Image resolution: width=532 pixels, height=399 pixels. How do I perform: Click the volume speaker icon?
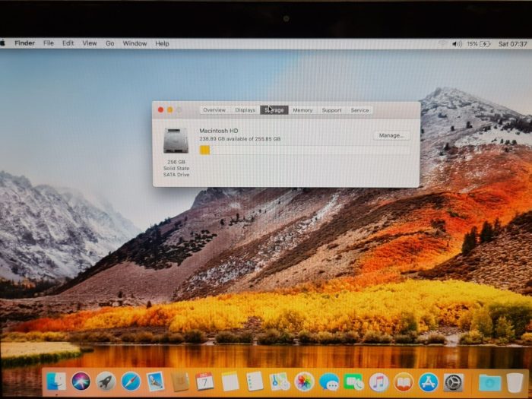pyautogui.click(x=457, y=44)
